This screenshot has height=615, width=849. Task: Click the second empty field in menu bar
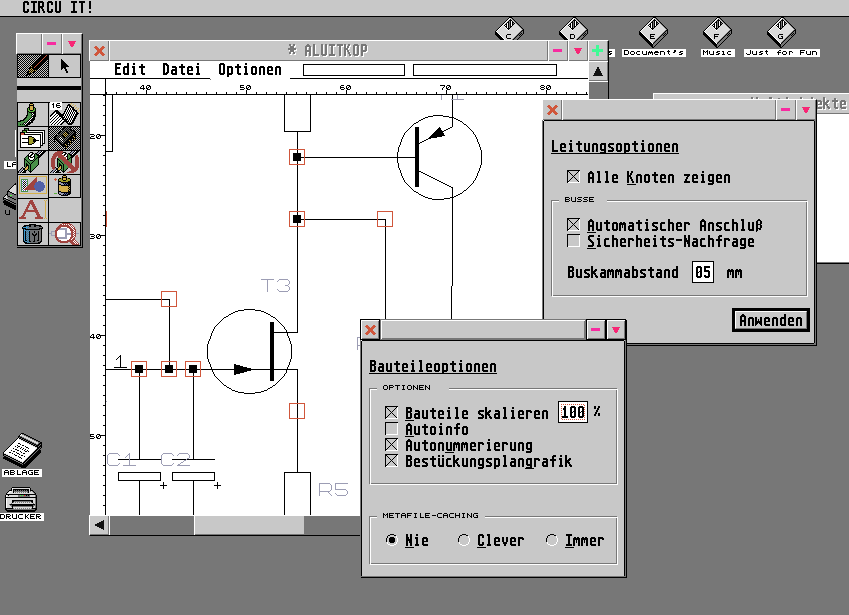point(485,70)
